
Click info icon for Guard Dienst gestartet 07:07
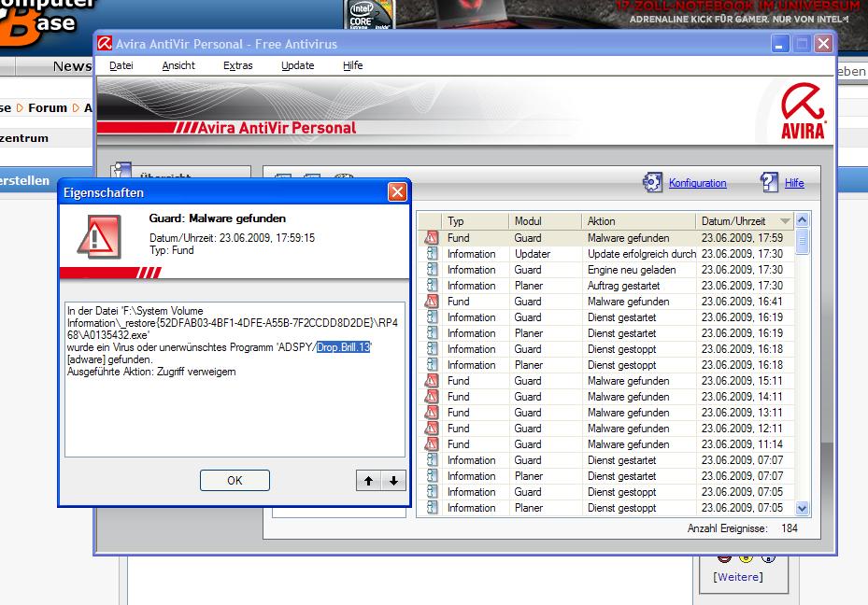[432, 460]
